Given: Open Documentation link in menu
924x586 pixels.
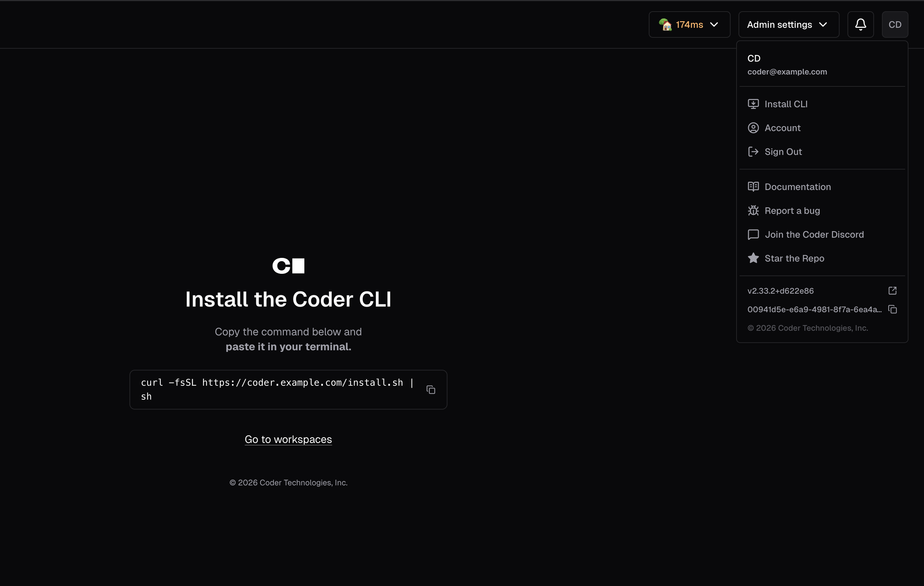Looking at the screenshot, I should [822, 187].
